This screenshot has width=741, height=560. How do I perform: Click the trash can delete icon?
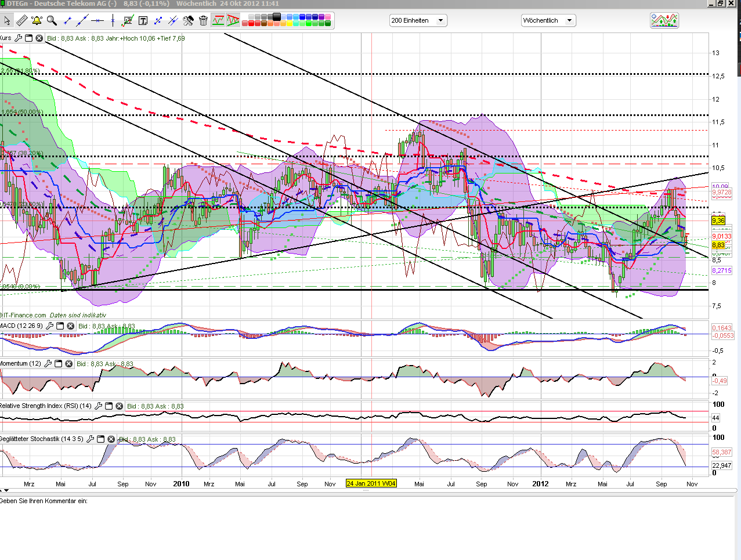coord(203,21)
